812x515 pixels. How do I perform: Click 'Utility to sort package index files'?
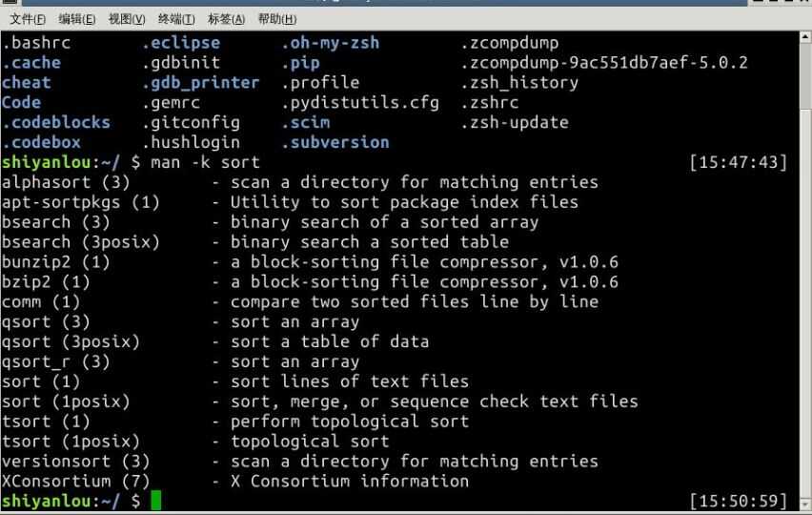click(404, 202)
